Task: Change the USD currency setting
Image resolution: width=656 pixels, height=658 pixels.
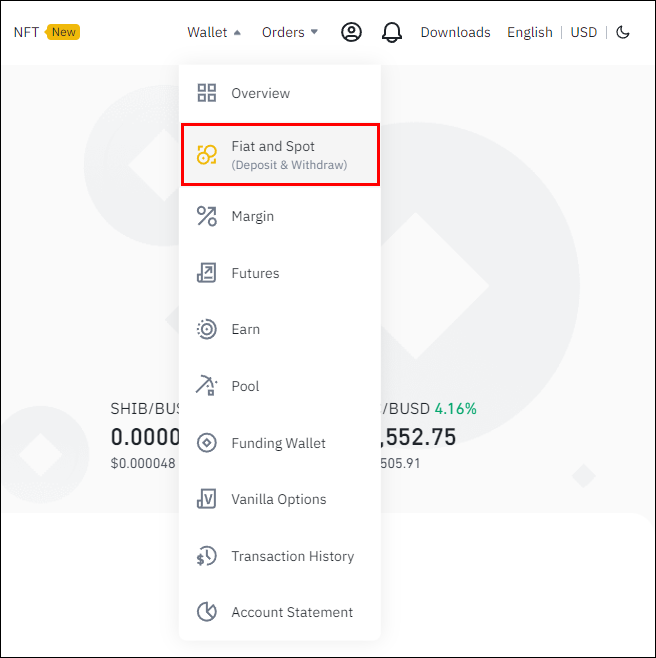Action: pos(584,32)
